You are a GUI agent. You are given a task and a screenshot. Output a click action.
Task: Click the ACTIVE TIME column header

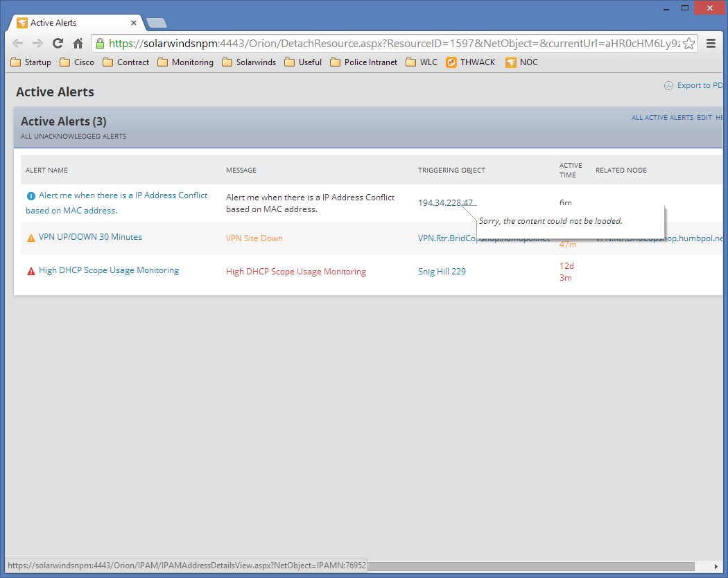[571, 170]
